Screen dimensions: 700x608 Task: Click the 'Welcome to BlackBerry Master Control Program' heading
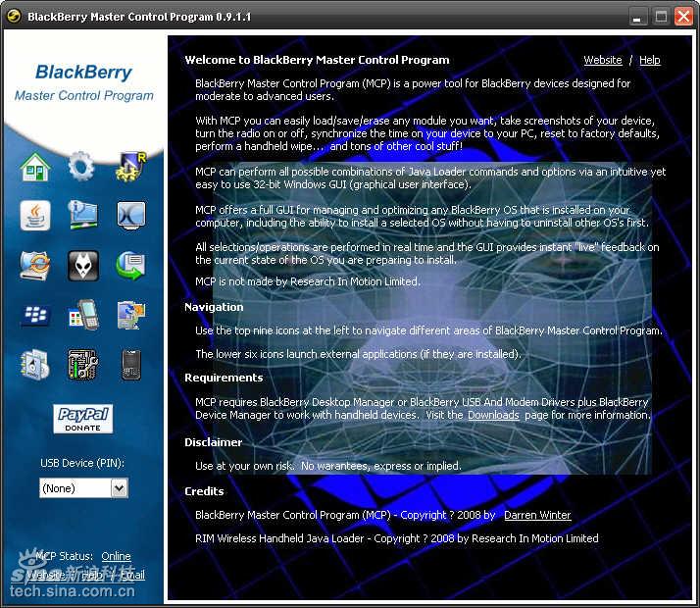317,60
